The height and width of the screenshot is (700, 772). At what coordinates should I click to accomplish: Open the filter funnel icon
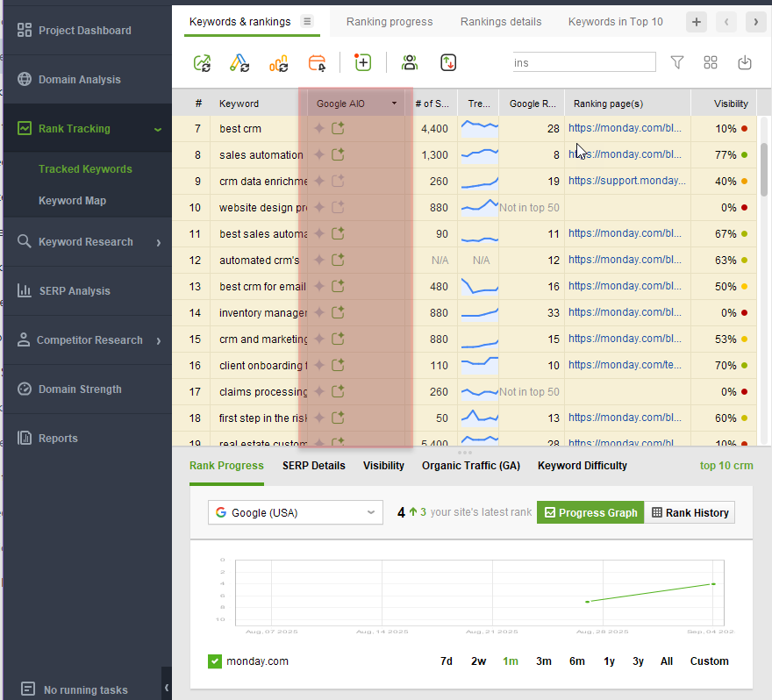677,62
